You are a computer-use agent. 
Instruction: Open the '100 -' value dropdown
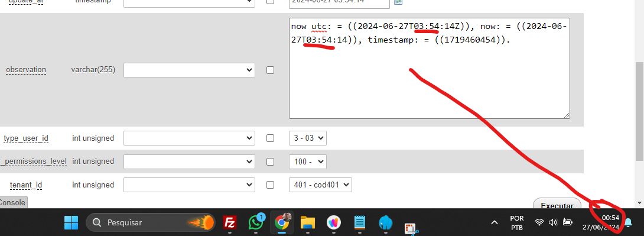(x=308, y=161)
